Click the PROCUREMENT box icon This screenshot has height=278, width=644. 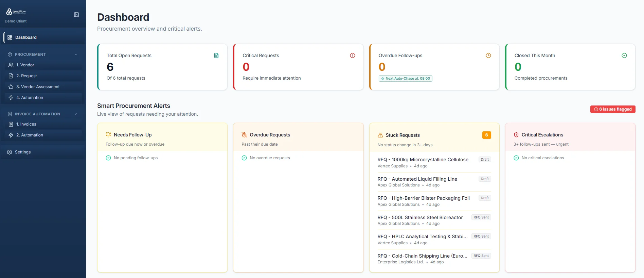click(x=10, y=54)
